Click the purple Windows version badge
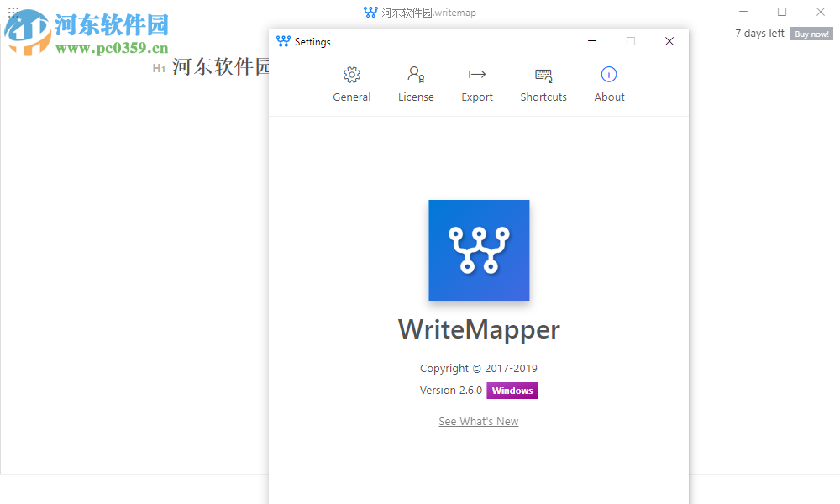This screenshot has height=504, width=840. [x=512, y=390]
